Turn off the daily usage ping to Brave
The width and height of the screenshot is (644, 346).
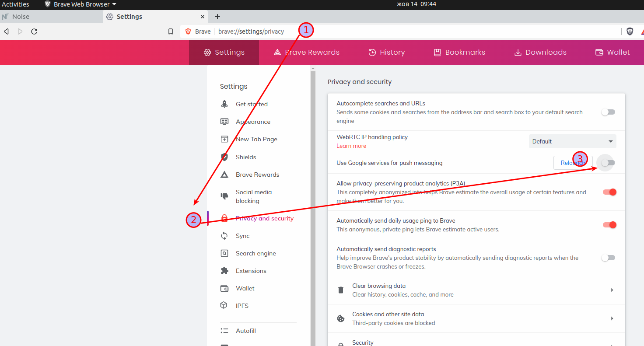(x=609, y=225)
